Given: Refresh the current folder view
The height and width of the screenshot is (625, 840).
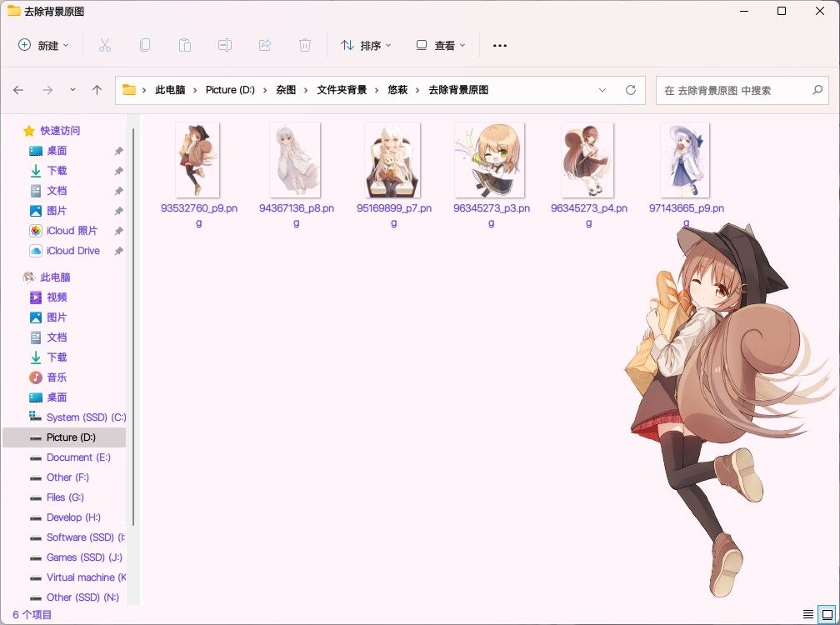Looking at the screenshot, I should pyautogui.click(x=631, y=90).
